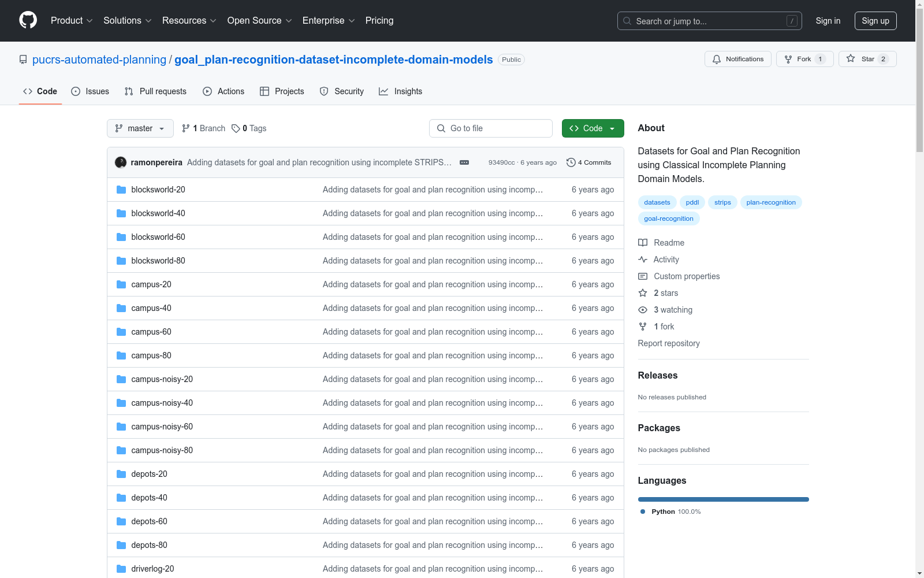Expand the Solutions menu

[x=128, y=21]
